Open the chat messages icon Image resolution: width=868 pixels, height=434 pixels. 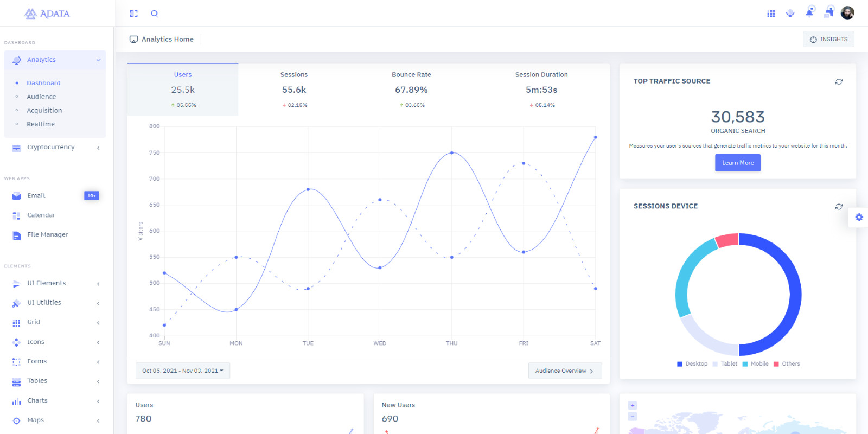[x=828, y=12]
